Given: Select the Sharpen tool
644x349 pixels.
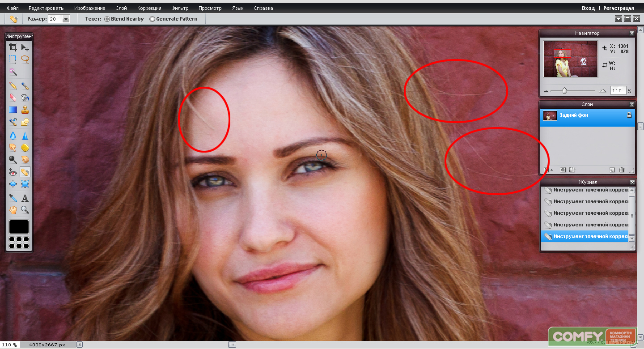Looking at the screenshot, I should (25, 135).
